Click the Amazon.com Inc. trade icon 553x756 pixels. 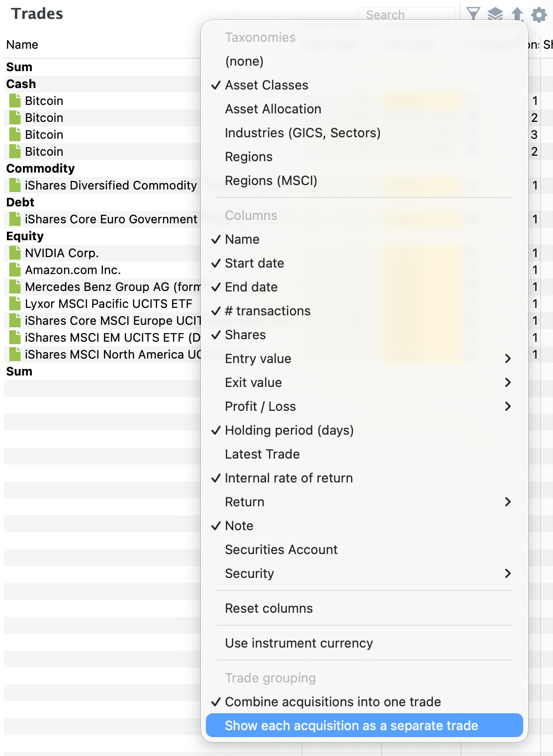tap(15, 270)
